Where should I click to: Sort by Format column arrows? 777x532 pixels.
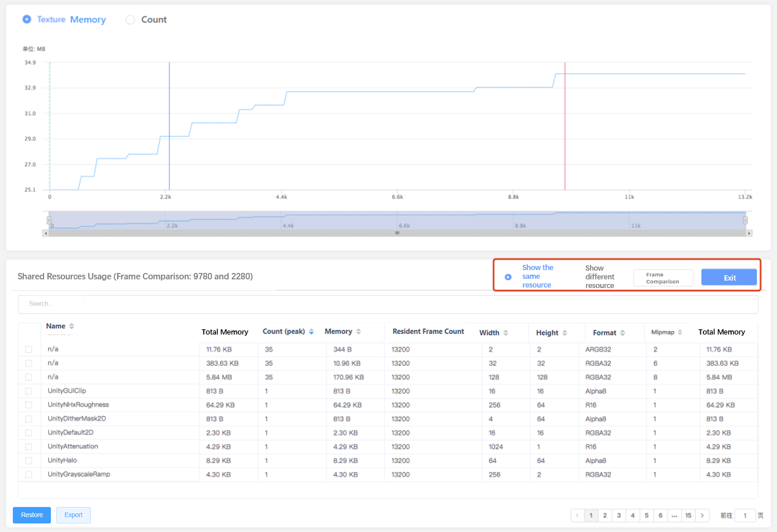click(x=623, y=333)
